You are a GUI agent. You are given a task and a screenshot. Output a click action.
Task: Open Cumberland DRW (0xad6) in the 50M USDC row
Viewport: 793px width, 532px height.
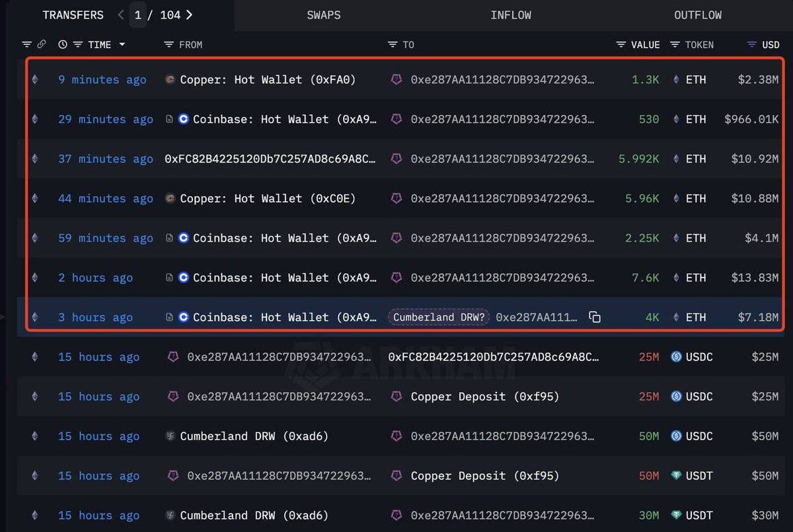tap(254, 436)
